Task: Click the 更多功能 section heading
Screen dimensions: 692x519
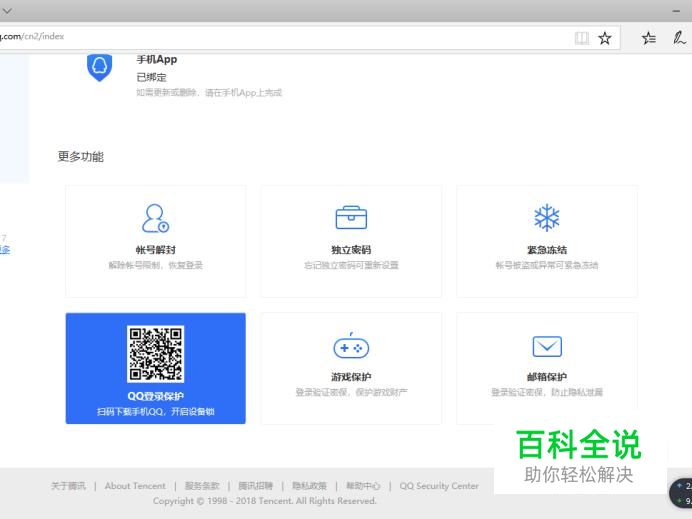Action: pyautogui.click(x=81, y=157)
